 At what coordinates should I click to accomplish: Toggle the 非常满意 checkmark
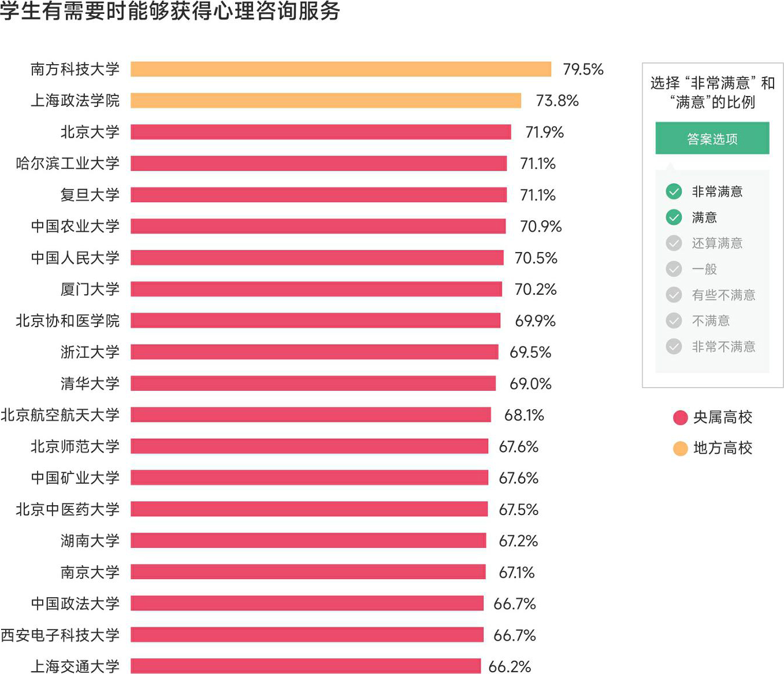tap(674, 191)
